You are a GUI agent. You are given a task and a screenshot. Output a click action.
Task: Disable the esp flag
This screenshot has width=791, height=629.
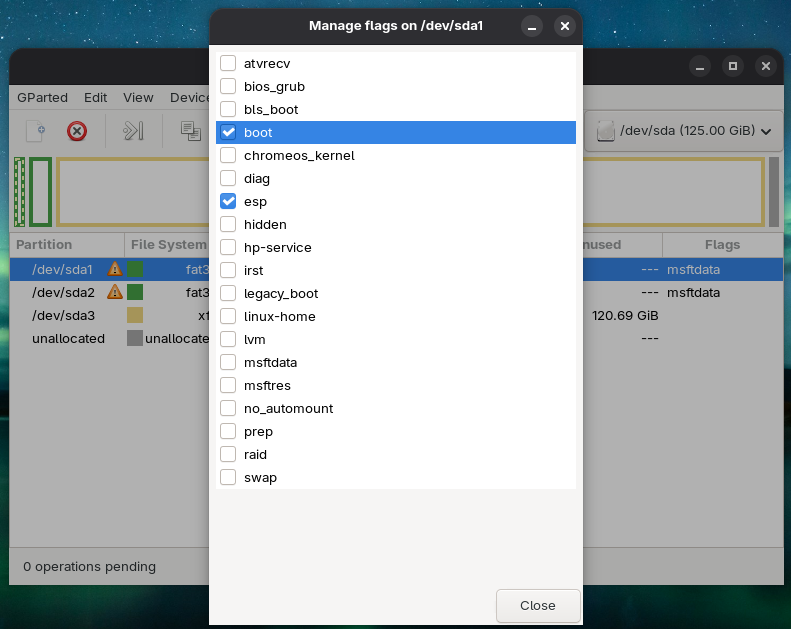pyautogui.click(x=228, y=201)
